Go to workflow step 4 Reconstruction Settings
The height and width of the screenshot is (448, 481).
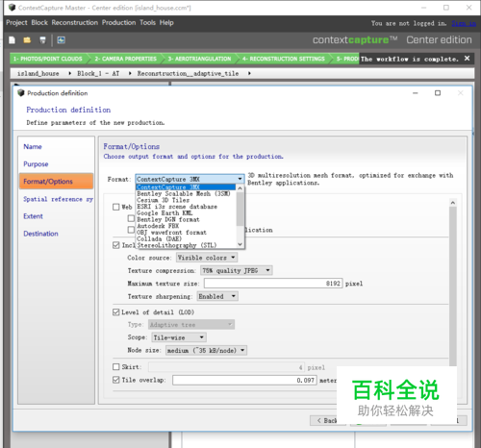(284, 59)
